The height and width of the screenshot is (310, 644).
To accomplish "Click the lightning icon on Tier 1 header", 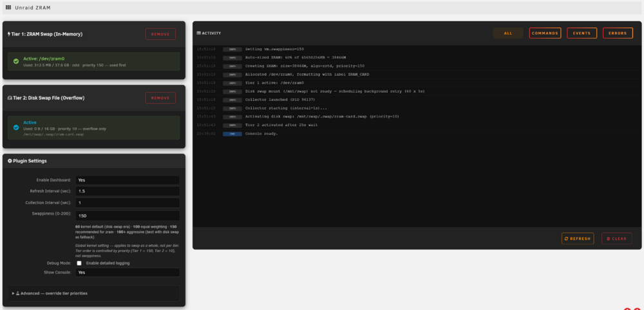I will point(9,34).
